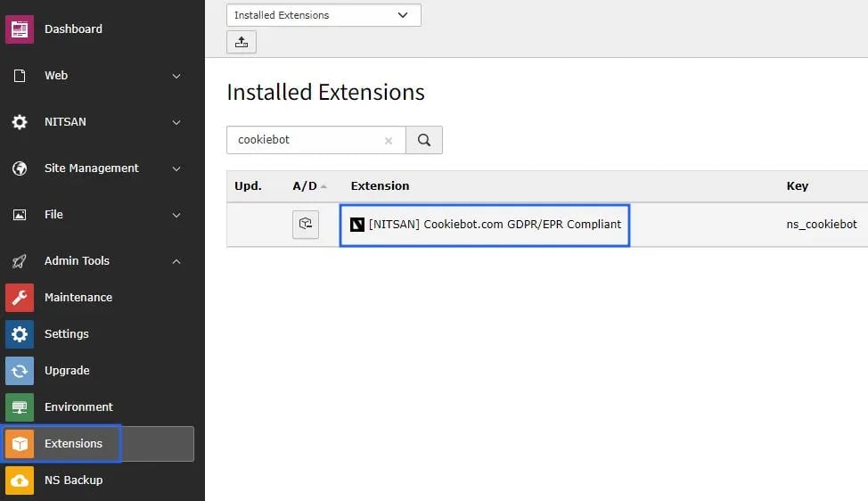Select the Extensions menu label

pyautogui.click(x=73, y=443)
